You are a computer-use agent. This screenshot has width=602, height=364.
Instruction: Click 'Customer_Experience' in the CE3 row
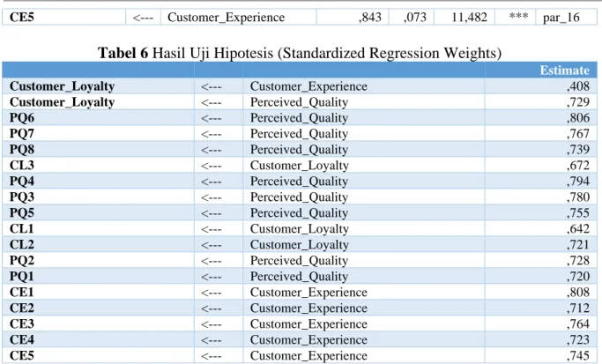(x=308, y=324)
